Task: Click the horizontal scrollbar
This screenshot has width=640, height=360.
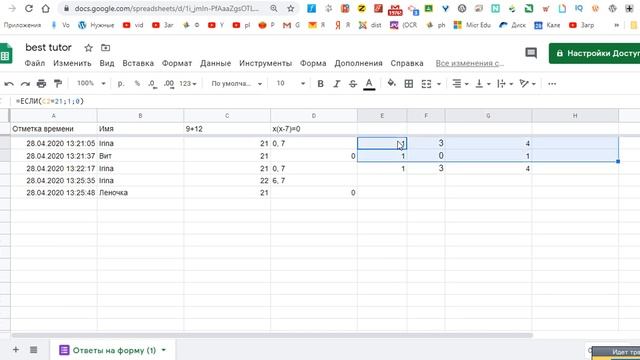Action: click(x=272, y=336)
